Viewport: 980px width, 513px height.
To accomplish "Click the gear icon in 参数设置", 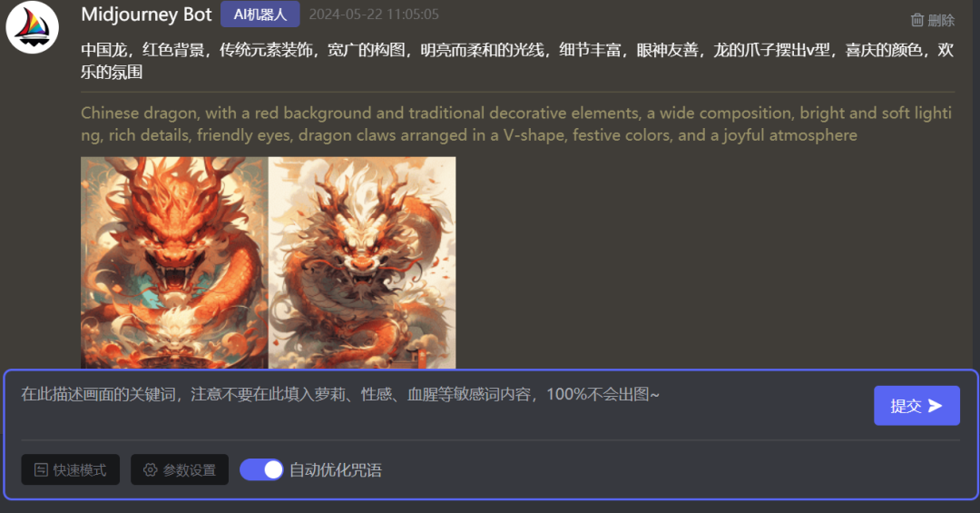I will [x=150, y=469].
